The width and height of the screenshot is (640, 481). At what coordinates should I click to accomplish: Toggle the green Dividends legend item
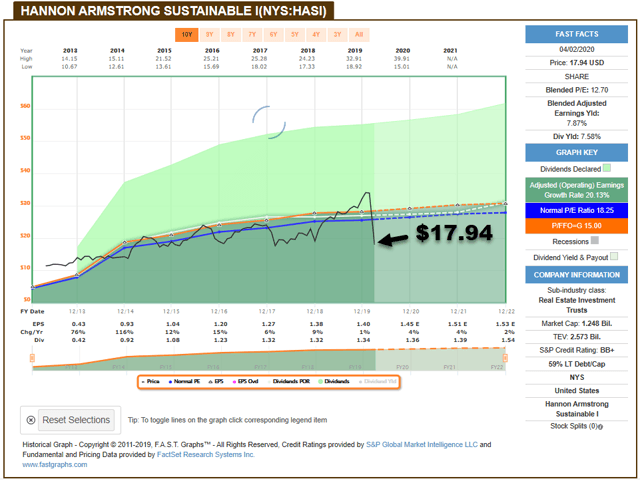pyautogui.click(x=334, y=381)
